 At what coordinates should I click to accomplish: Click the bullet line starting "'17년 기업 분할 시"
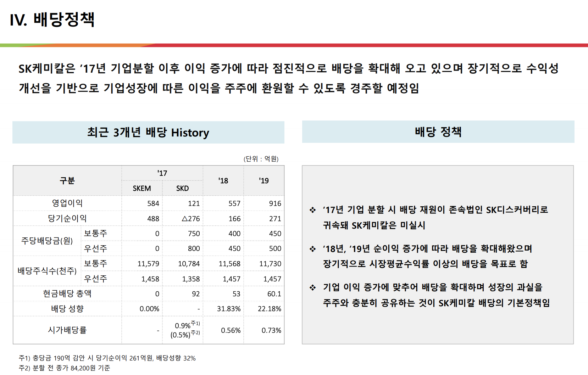click(x=435, y=210)
